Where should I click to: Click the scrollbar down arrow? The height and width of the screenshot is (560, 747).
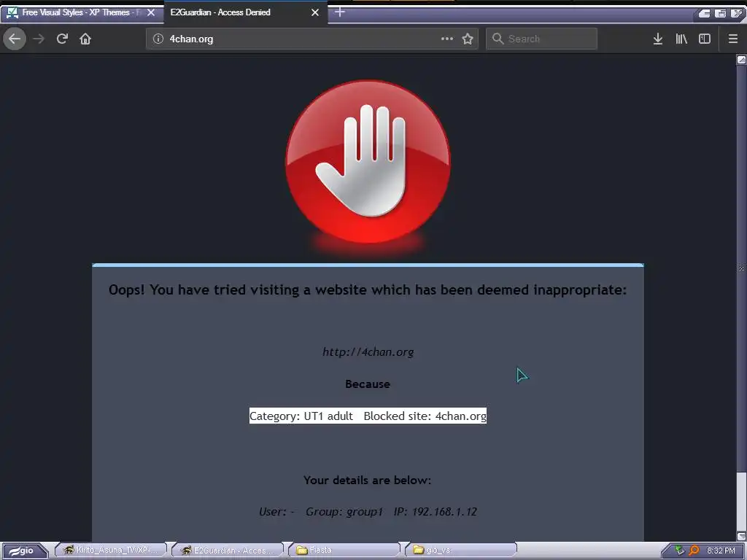[x=741, y=536]
